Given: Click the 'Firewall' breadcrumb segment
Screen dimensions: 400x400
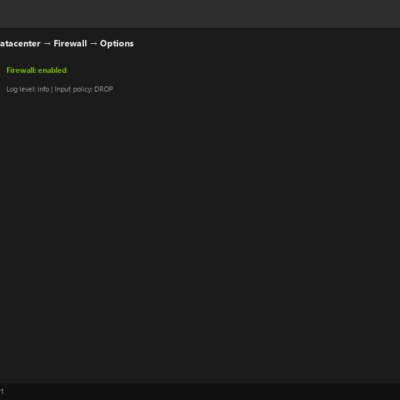Looking at the screenshot, I should pos(70,44).
